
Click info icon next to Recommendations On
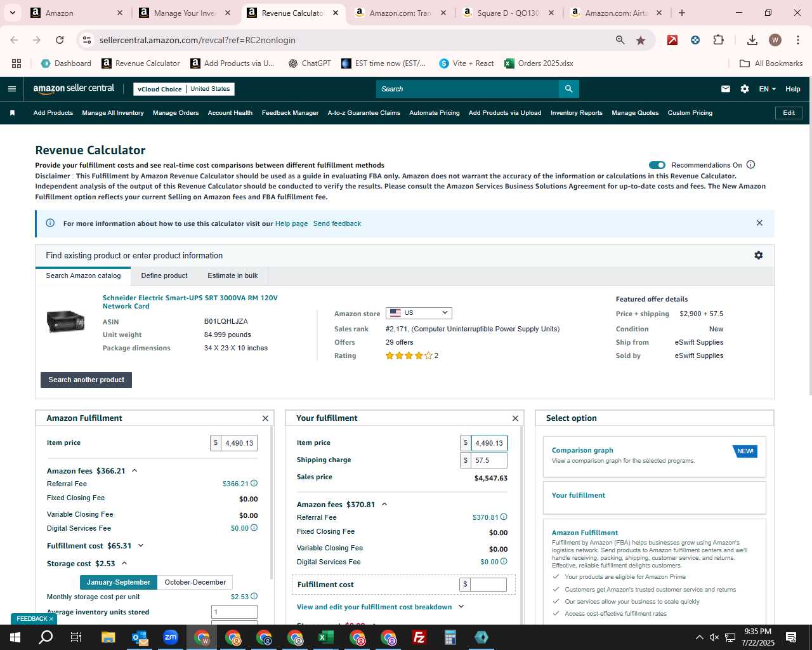point(751,164)
